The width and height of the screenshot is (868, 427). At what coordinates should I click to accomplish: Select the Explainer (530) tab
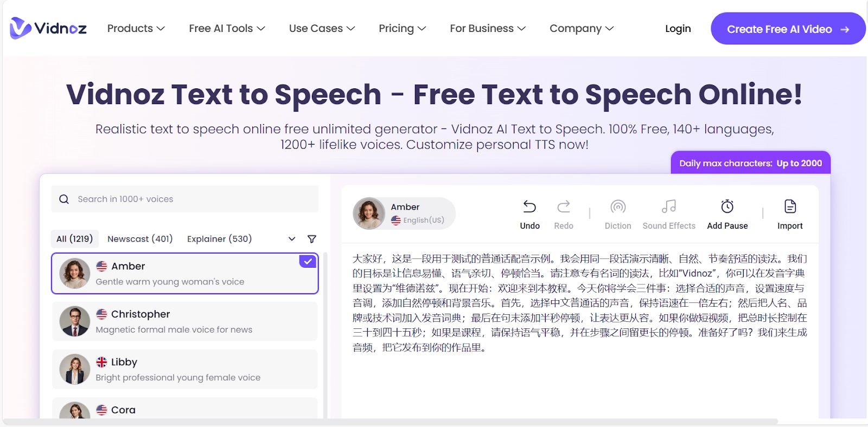[x=220, y=239]
